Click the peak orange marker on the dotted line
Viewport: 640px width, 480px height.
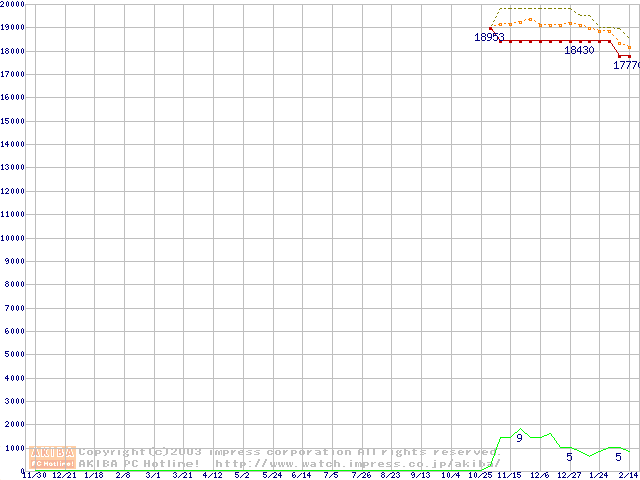tap(530, 19)
